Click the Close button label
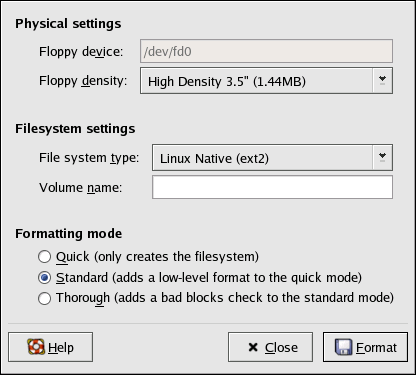Image resolution: width=416 pixels, height=375 pixels. (x=281, y=348)
